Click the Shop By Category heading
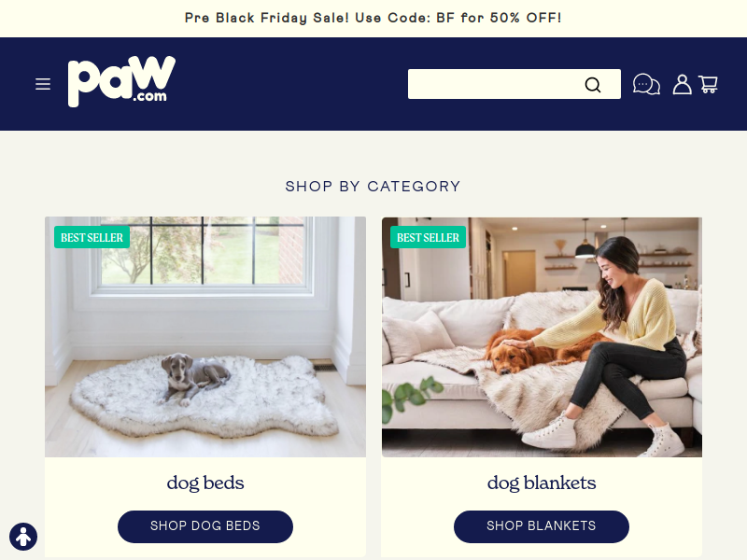Image resolution: width=747 pixels, height=560 pixels. tap(373, 186)
